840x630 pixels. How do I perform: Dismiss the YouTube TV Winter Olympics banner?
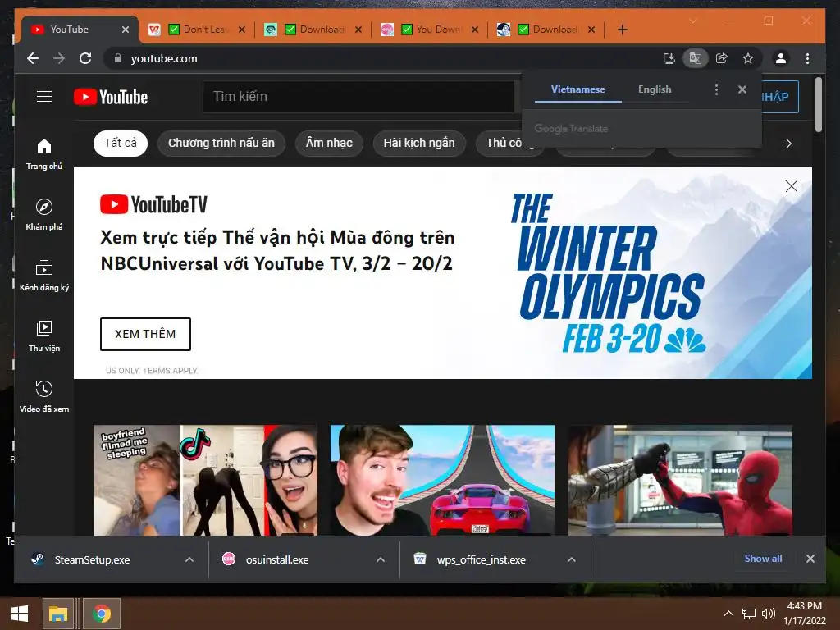(x=792, y=186)
